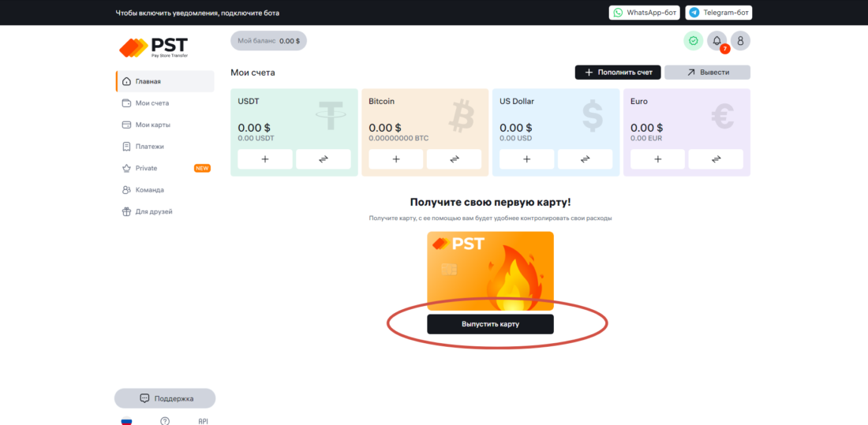This screenshot has height=425, width=868.
Task: Click the PST logo
Action: [154, 47]
